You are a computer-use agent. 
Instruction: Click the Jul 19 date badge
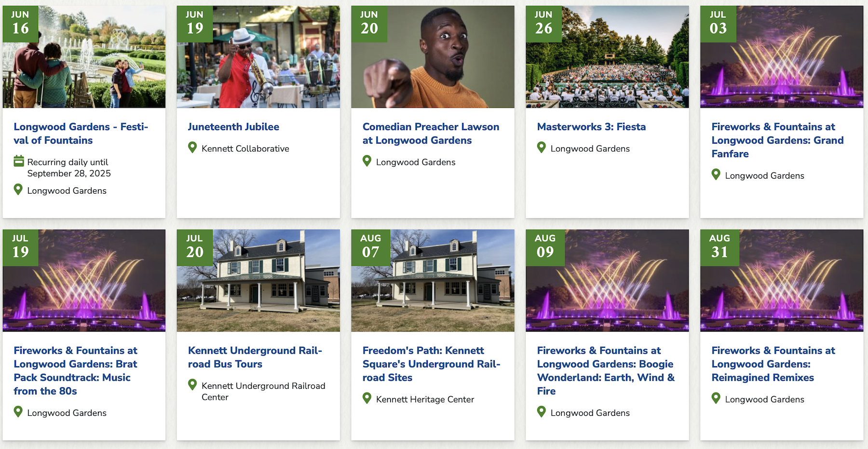[x=20, y=247]
